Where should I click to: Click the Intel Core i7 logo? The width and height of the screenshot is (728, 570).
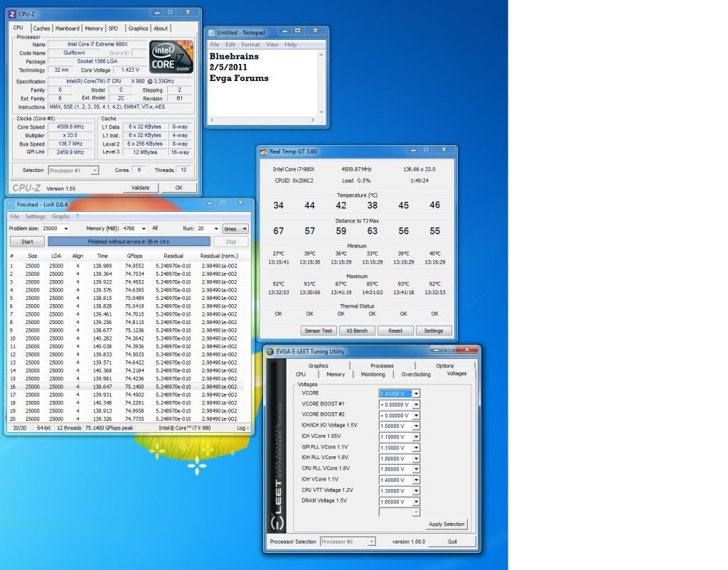click(x=171, y=58)
